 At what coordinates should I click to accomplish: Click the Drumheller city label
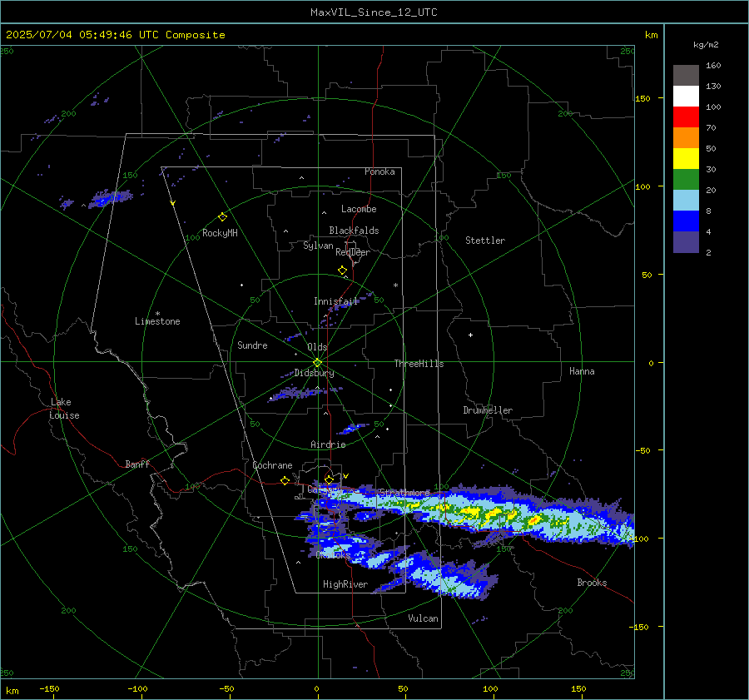click(488, 410)
